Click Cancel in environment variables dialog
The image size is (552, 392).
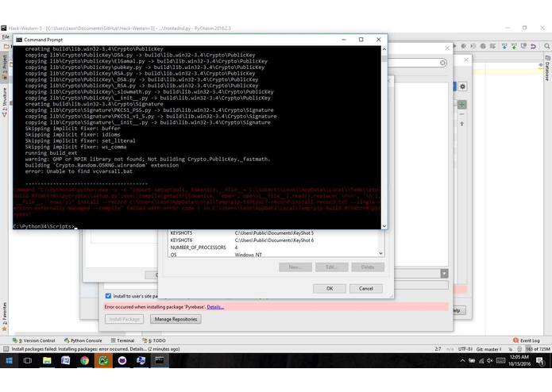click(x=366, y=288)
